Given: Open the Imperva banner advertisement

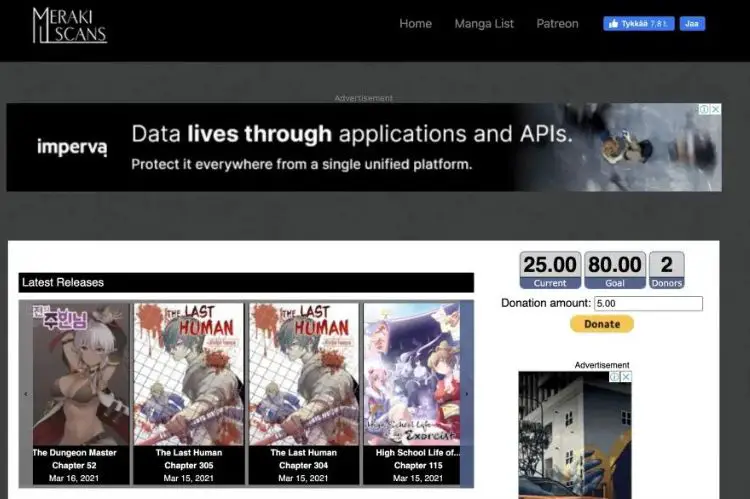Looking at the screenshot, I should pos(364,147).
